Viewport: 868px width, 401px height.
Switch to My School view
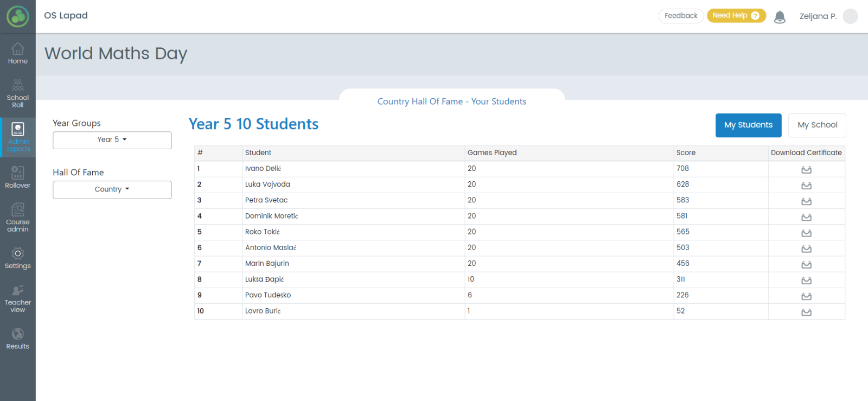817,125
